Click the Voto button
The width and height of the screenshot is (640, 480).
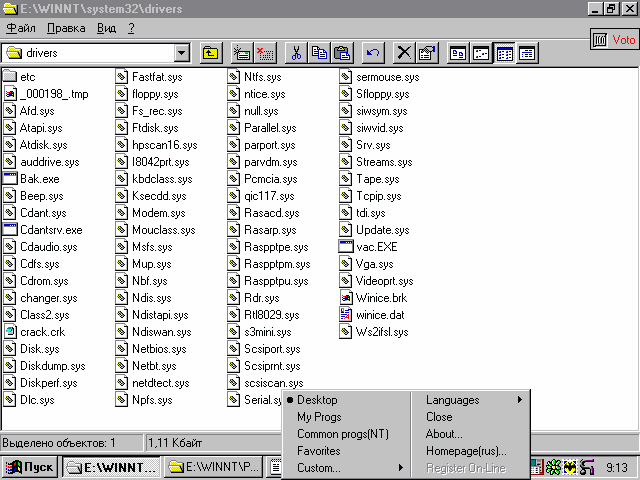tap(615, 40)
